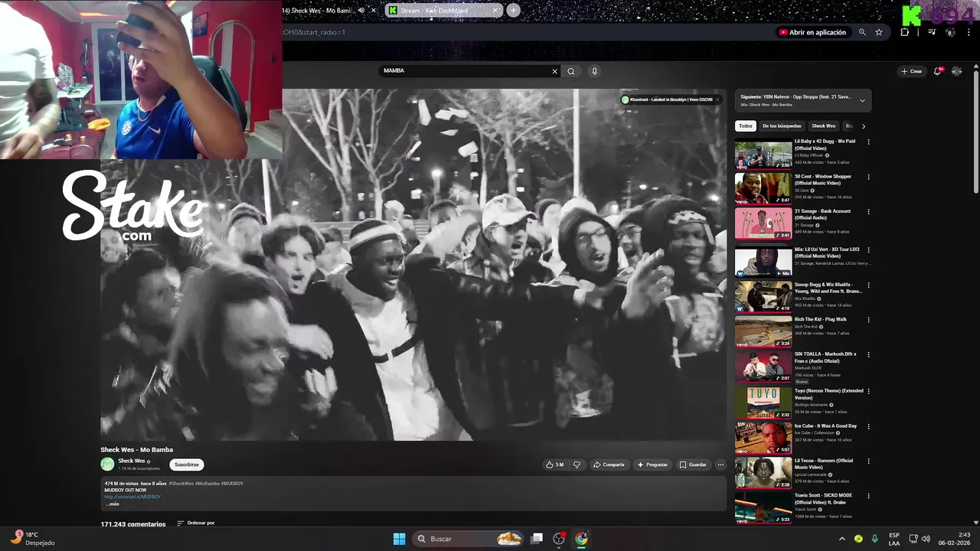Like the video with thumbs up 5 M
The width and height of the screenshot is (980, 551).
tap(555, 465)
